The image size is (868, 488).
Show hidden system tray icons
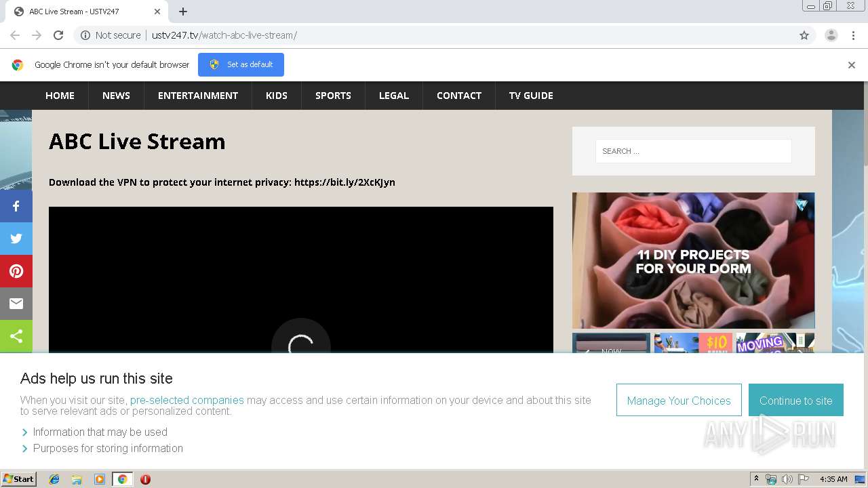(x=756, y=479)
